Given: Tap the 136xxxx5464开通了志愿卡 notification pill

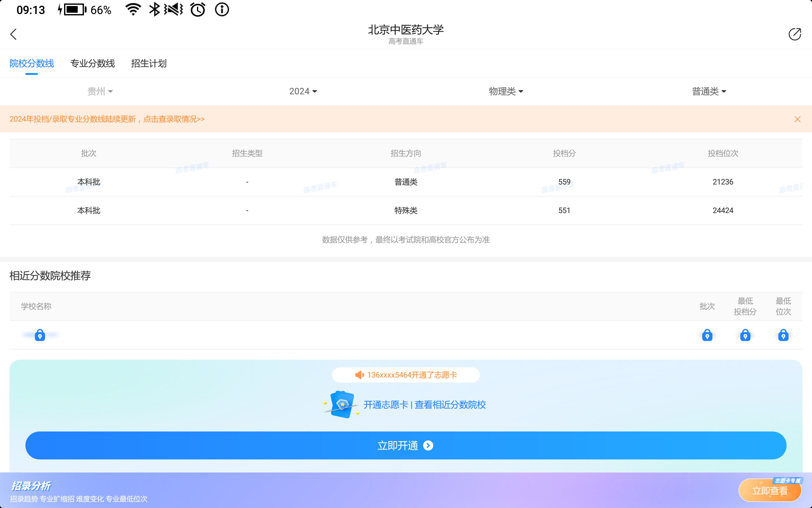Looking at the screenshot, I should tap(406, 375).
